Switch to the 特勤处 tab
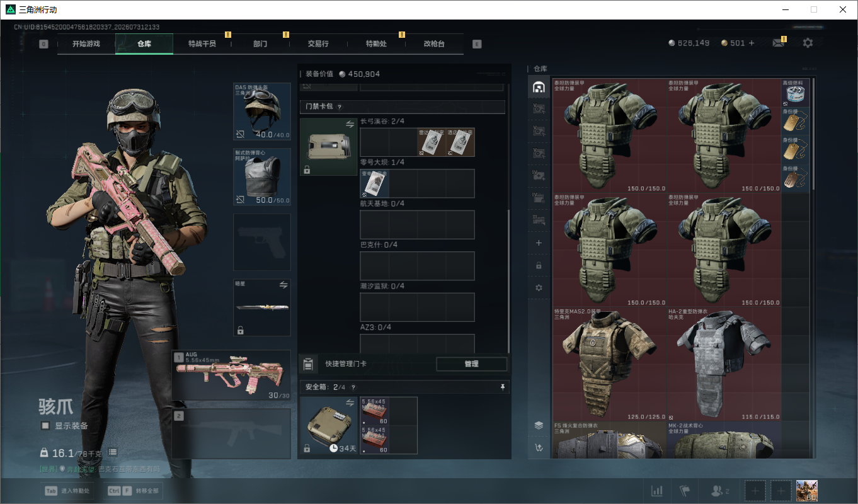 (x=376, y=44)
